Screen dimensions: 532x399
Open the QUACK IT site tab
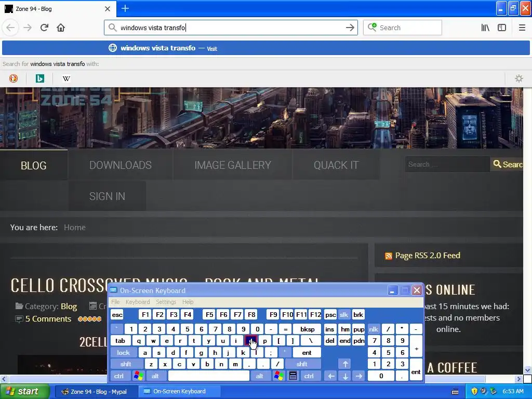click(336, 165)
